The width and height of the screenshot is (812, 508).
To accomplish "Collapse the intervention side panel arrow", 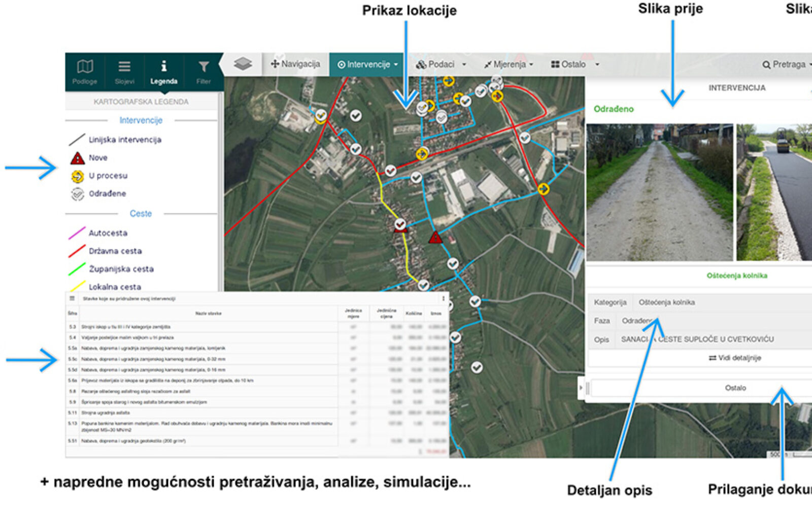I will pyautogui.click(x=581, y=388).
